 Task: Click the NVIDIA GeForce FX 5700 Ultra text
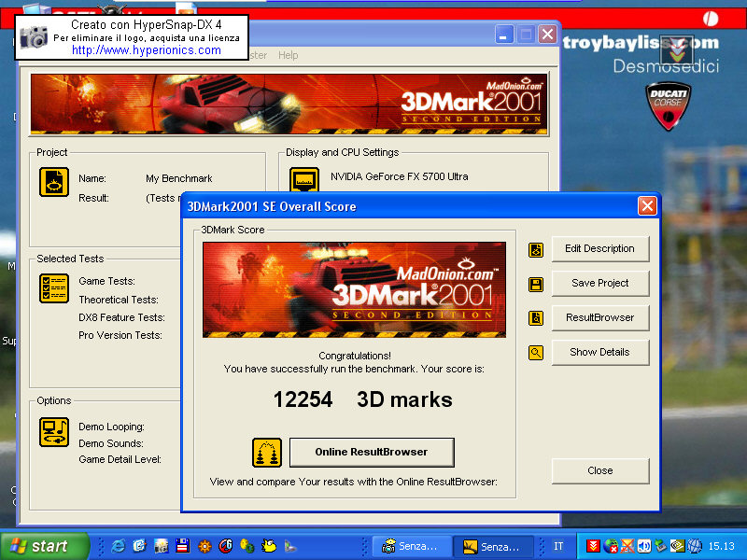pyautogui.click(x=400, y=176)
